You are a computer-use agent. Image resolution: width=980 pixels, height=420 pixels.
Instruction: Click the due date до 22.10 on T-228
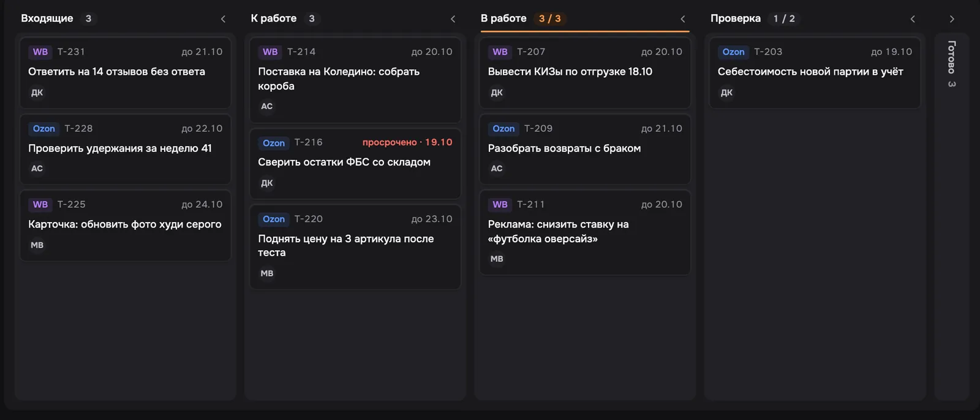(x=202, y=129)
